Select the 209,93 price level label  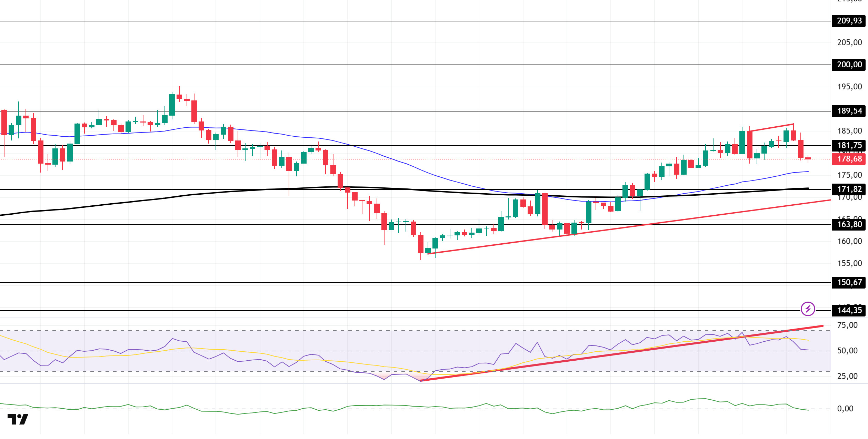849,21
